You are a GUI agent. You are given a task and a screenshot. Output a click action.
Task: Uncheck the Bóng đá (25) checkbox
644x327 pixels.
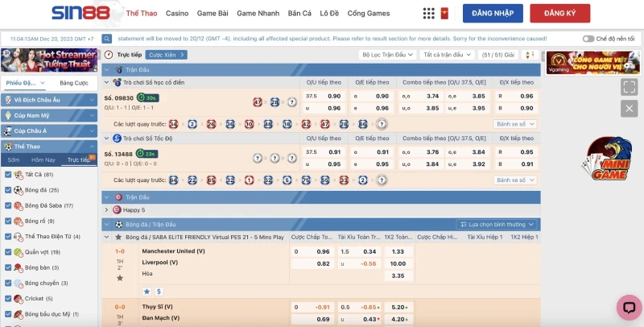coord(8,190)
